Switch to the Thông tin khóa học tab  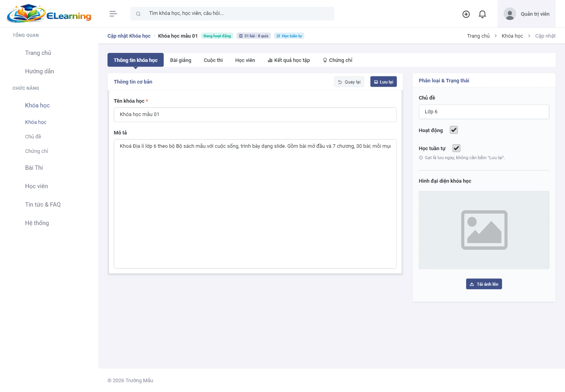click(x=136, y=60)
